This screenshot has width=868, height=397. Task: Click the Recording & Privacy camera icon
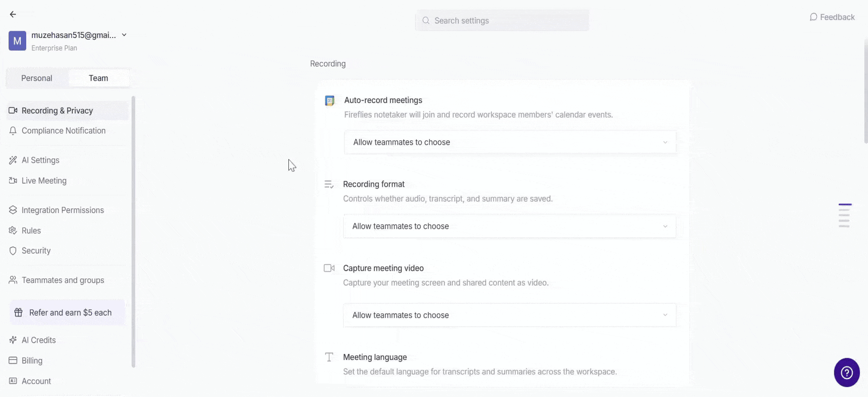coord(13,111)
